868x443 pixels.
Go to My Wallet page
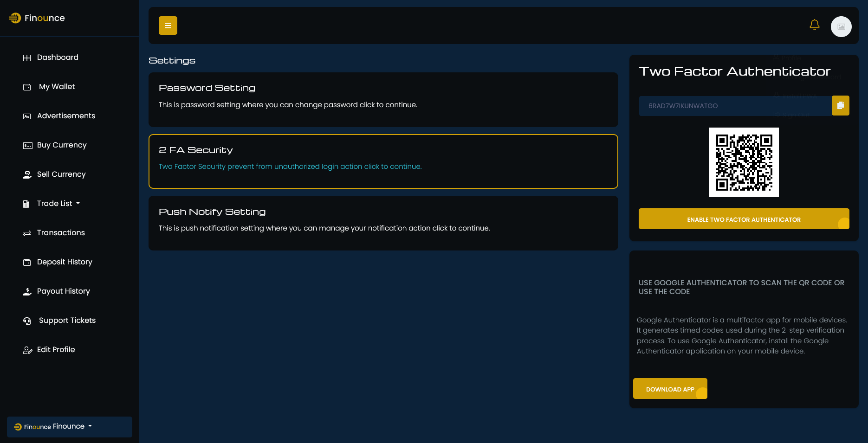pyautogui.click(x=57, y=87)
